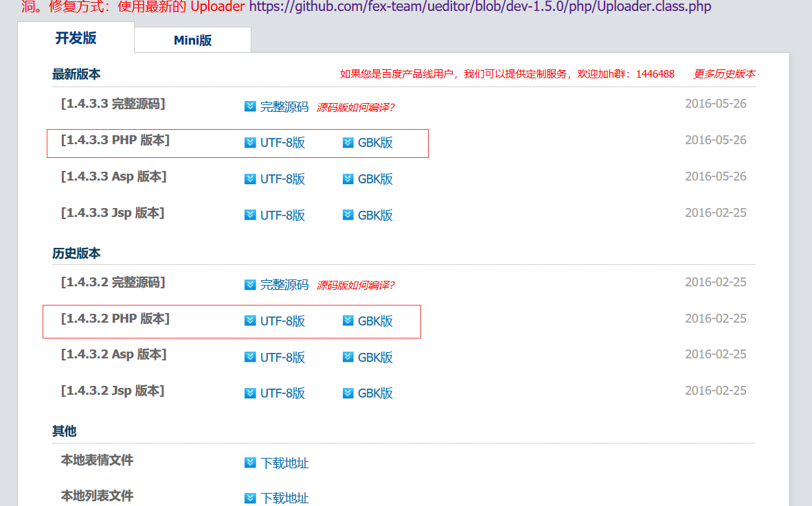Click download icon beside 1.4.3.3 Asp UTF-8版

tap(250, 179)
